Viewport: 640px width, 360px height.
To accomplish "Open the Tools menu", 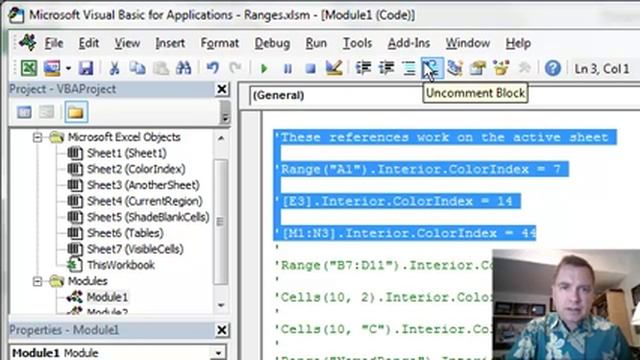I will pyautogui.click(x=357, y=43).
